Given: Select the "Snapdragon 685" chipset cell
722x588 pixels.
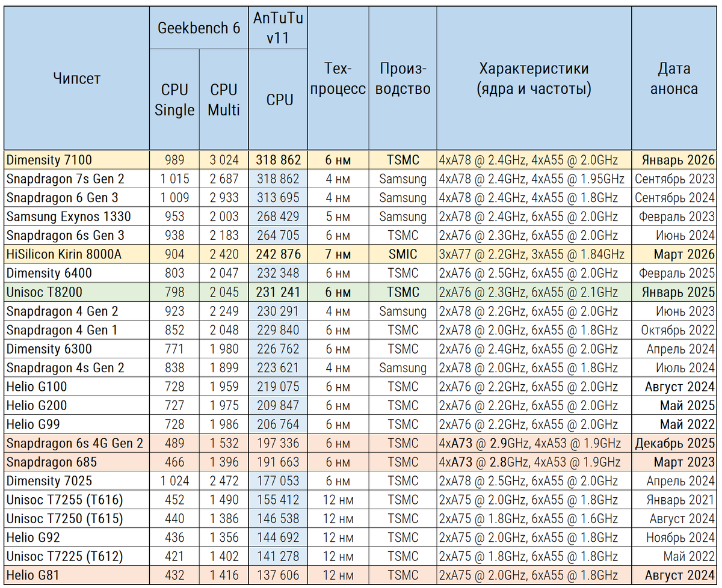Looking at the screenshot, I should pyautogui.click(x=76, y=462).
